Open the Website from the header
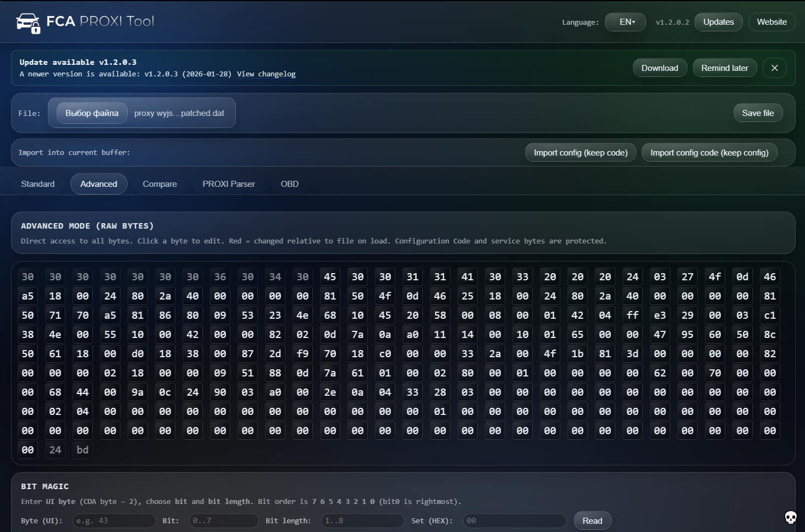 [x=771, y=22]
